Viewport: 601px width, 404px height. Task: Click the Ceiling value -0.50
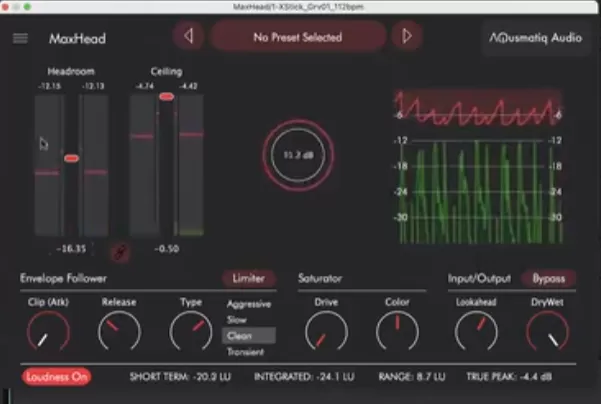point(166,249)
